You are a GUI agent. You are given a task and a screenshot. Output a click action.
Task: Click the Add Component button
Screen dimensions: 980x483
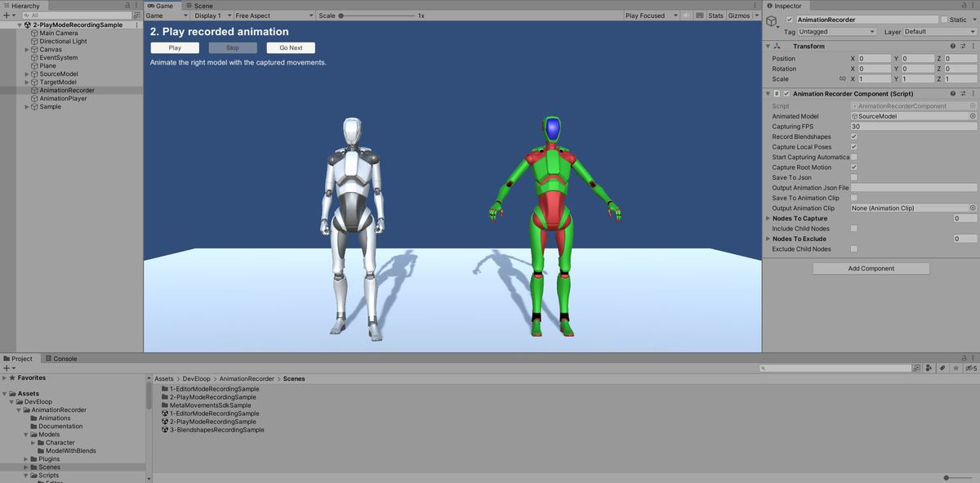click(871, 268)
